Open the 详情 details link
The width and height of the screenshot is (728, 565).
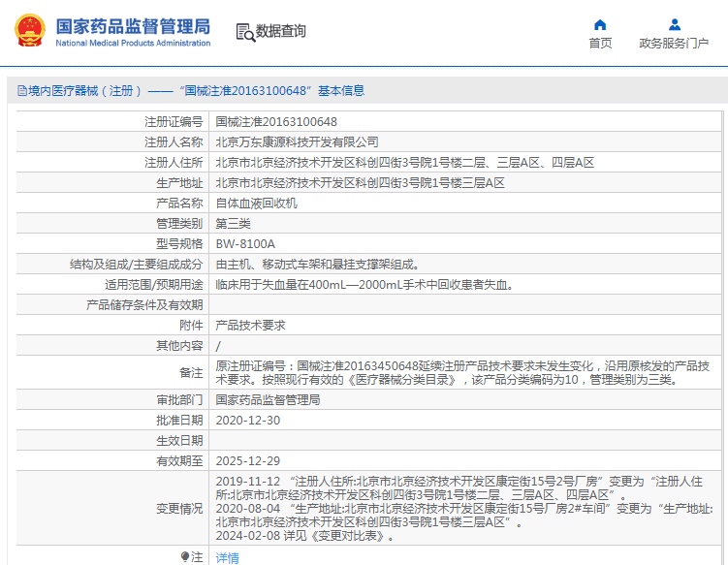pyautogui.click(x=227, y=557)
